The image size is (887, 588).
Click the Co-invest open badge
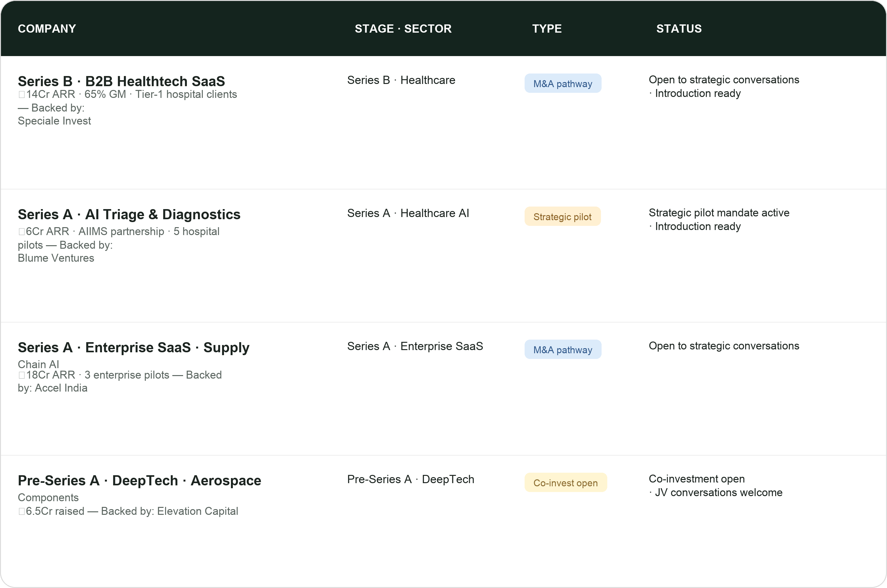565,483
